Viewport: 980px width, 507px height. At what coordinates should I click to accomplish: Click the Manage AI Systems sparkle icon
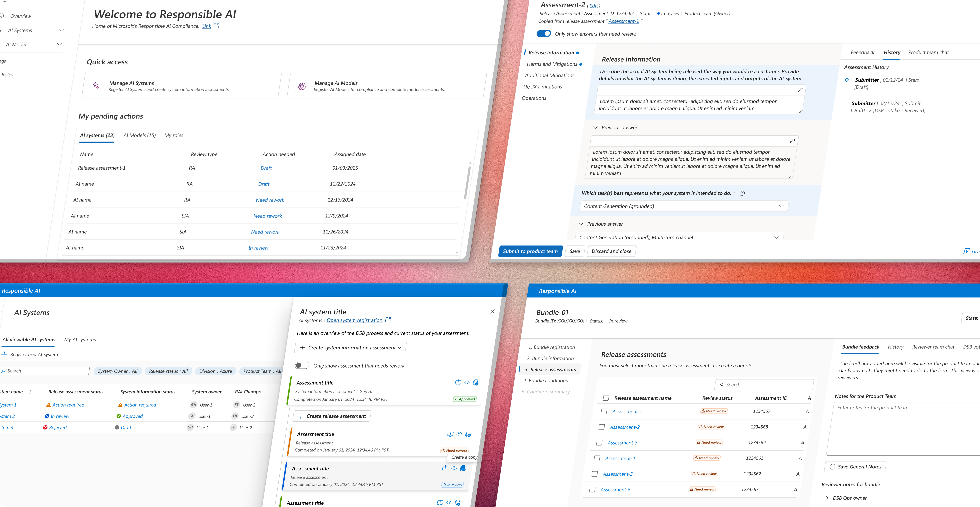click(96, 86)
